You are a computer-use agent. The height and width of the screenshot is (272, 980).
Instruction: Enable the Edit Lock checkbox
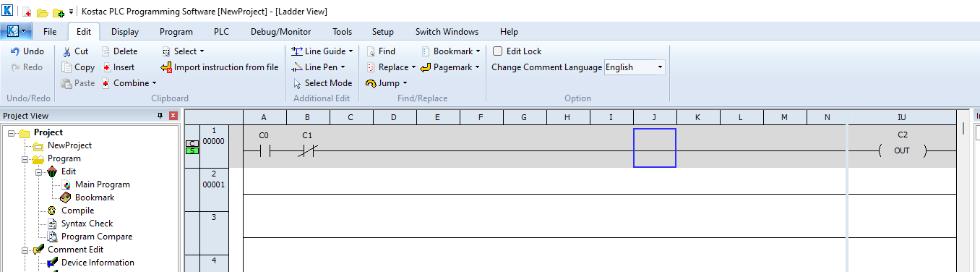point(497,51)
